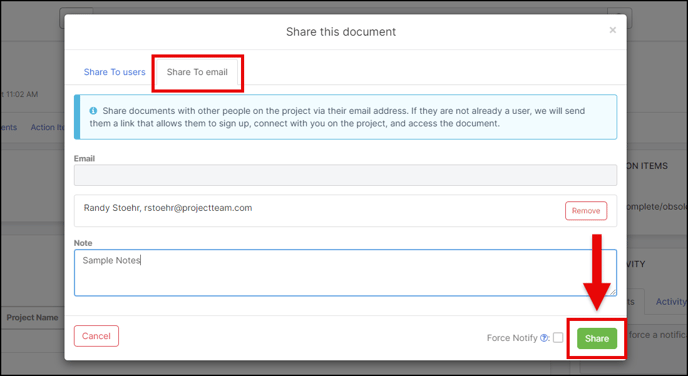This screenshot has width=688, height=376.
Task: Switch to the Share To users tab
Action: [x=115, y=72]
